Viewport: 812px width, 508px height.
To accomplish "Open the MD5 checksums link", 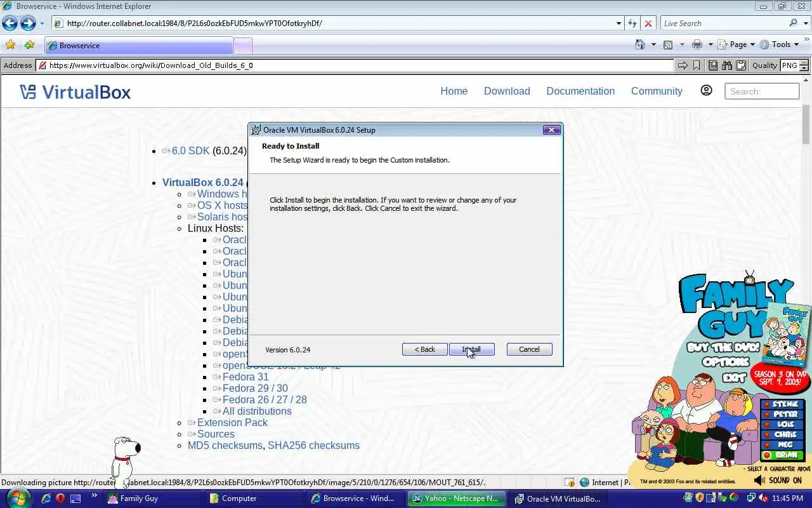I will coord(225,445).
